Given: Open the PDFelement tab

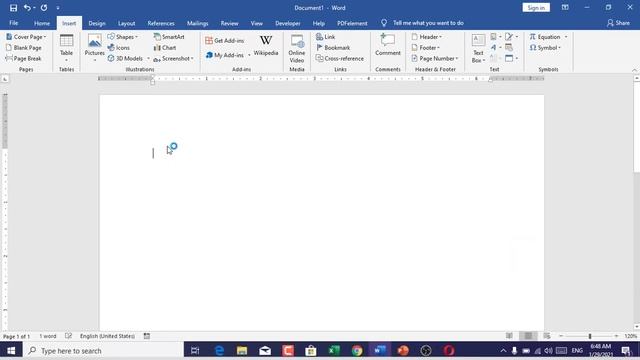Looking at the screenshot, I should pos(352,23).
